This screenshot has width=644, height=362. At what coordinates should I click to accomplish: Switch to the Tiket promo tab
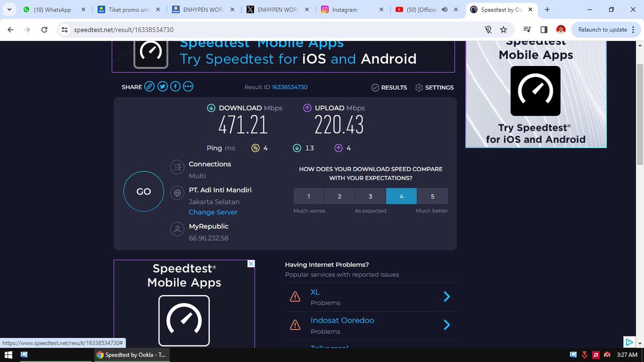click(128, 10)
